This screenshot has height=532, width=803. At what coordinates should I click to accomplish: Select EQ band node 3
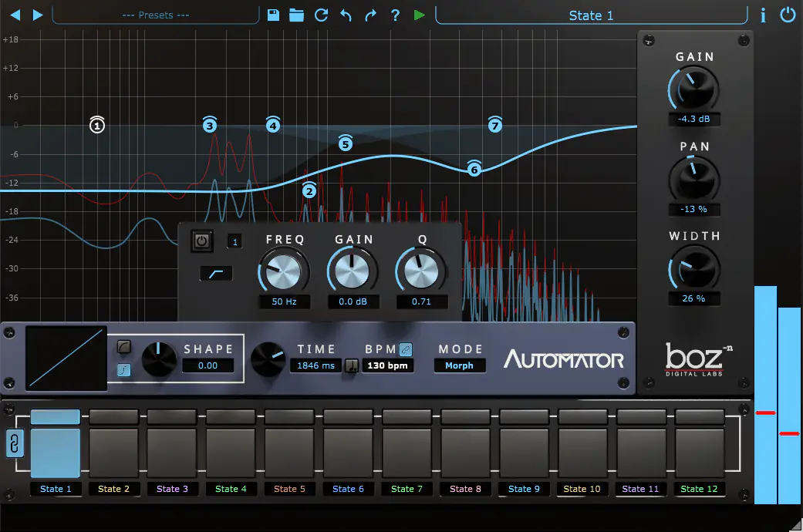pos(210,124)
